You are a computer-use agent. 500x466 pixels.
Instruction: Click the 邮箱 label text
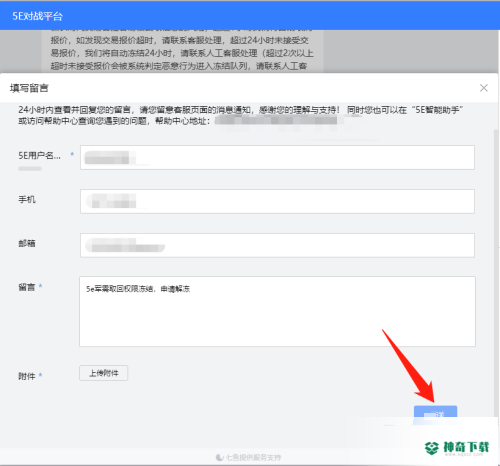[27, 244]
